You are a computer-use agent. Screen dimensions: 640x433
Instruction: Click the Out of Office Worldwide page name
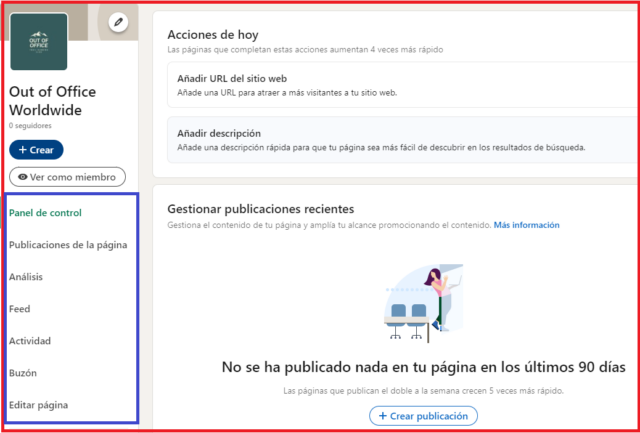pyautogui.click(x=52, y=101)
